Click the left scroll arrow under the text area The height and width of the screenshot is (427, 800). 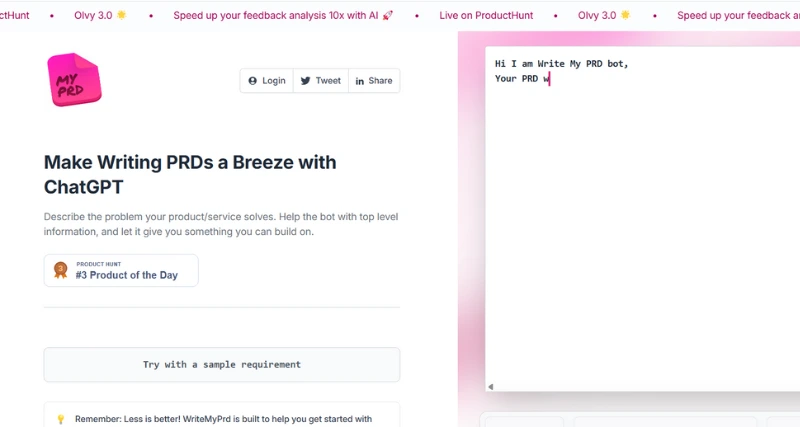click(490, 386)
